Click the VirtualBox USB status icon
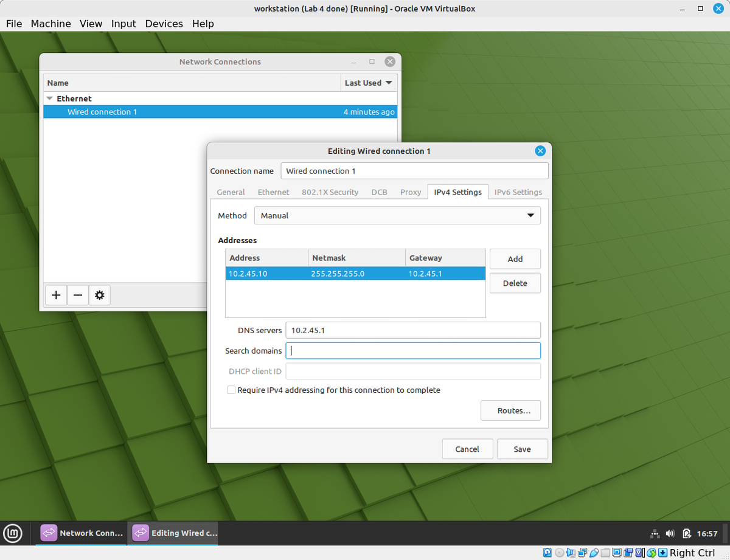The height and width of the screenshot is (560, 730). [594, 553]
